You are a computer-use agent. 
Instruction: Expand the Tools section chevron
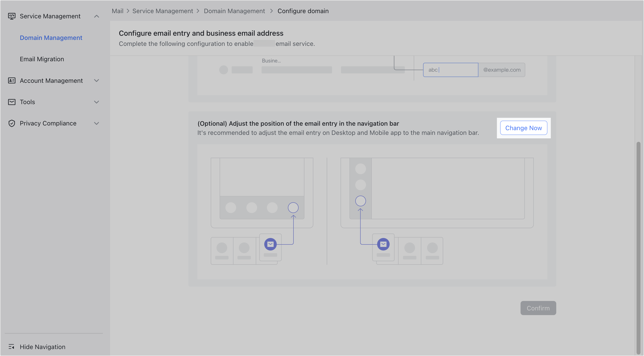pos(96,102)
